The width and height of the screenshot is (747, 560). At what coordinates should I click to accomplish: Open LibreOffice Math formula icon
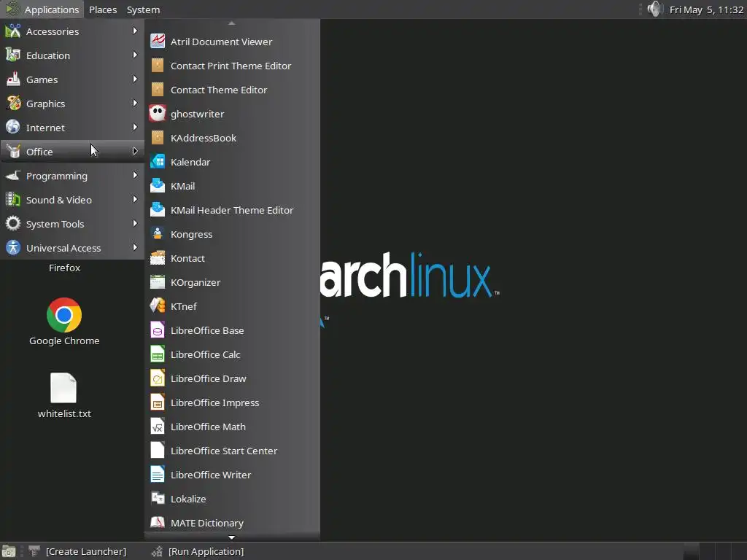158,426
